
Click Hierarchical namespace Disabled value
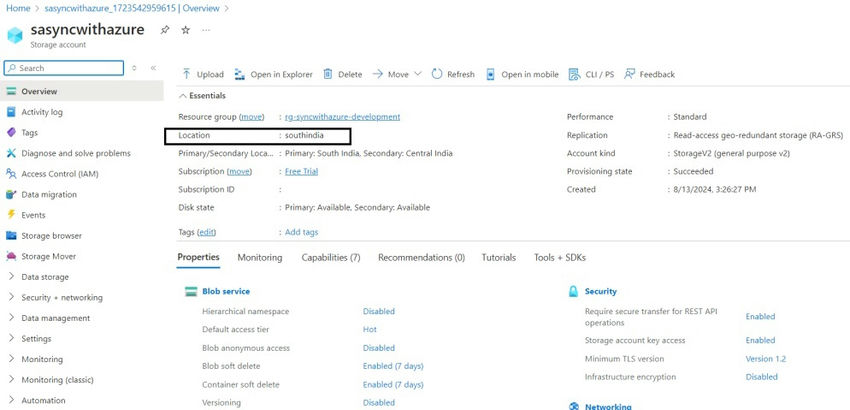pyautogui.click(x=379, y=311)
